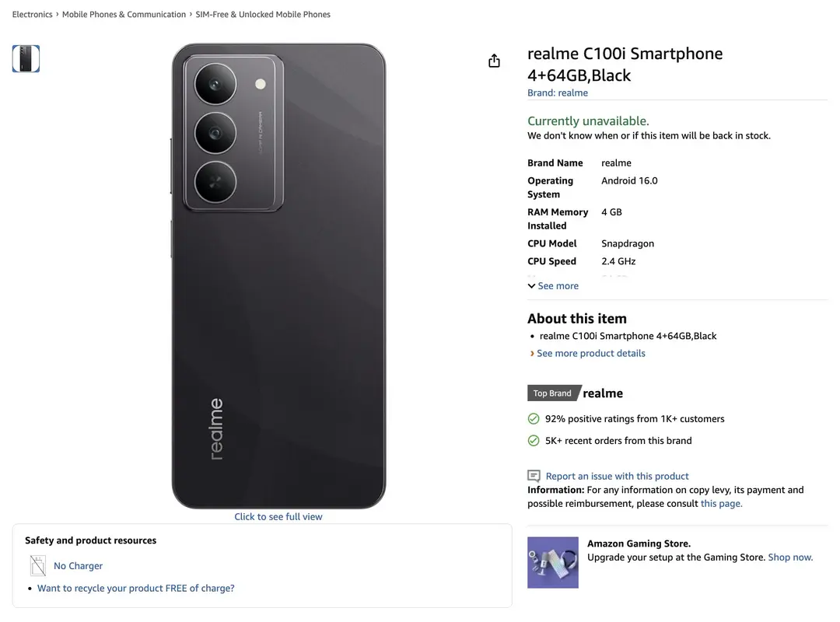Image resolution: width=840 pixels, height=622 pixels.
Task: Click the Amazon Gaming Store image
Action: [x=552, y=562]
